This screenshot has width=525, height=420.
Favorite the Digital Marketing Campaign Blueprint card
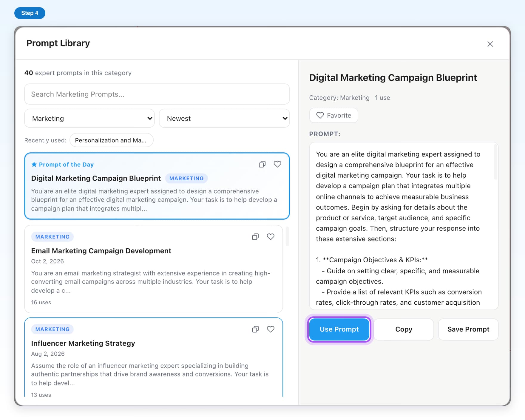click(277, 164)
